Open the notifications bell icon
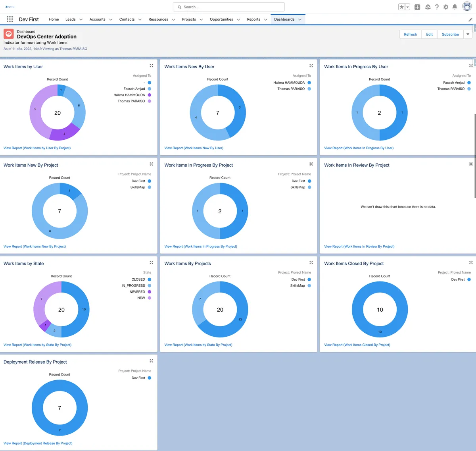 point(455,7)
